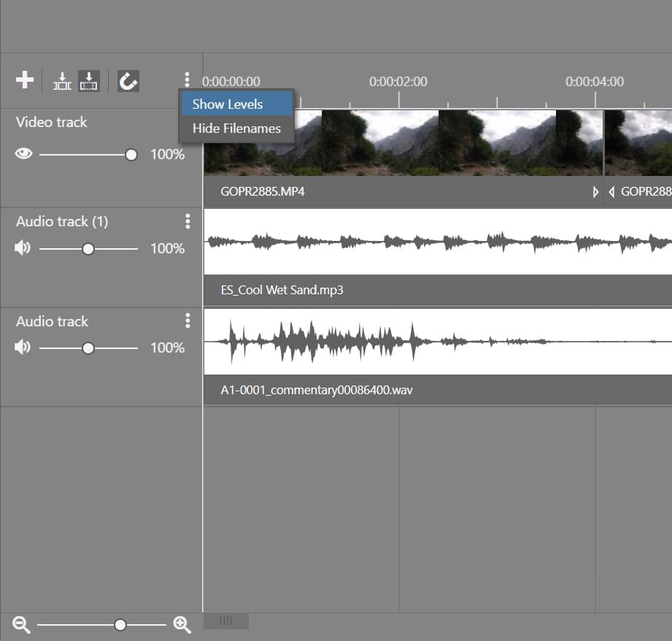This screenshot has height=641, width=672.
Task: Toggle Video track visibility eye icon
Action: click(x=23, y=153)
